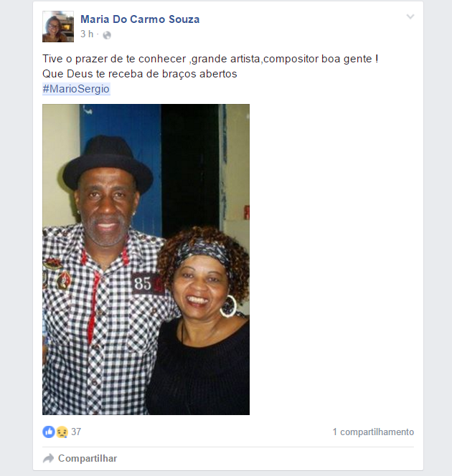
Task: Follow the #MarioSergio hashtag
Action: pyautogui.click(x=76, y=89)
